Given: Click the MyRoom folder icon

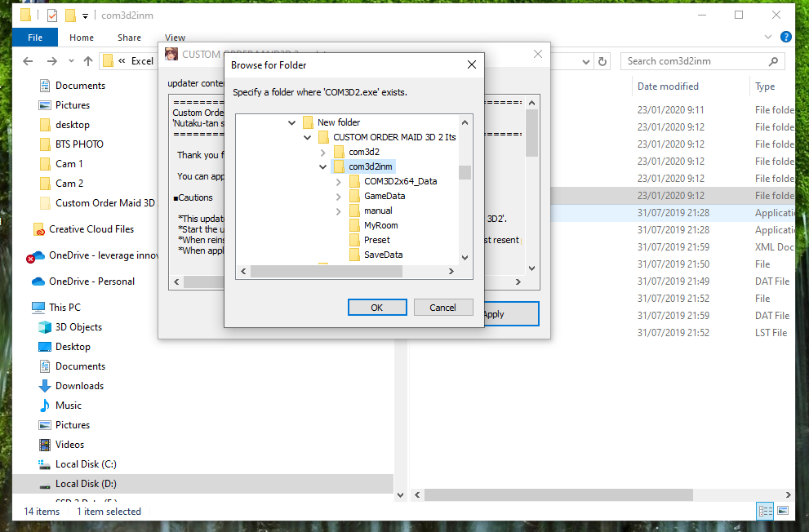Looking at the screenshot, I should click(354, 225).
